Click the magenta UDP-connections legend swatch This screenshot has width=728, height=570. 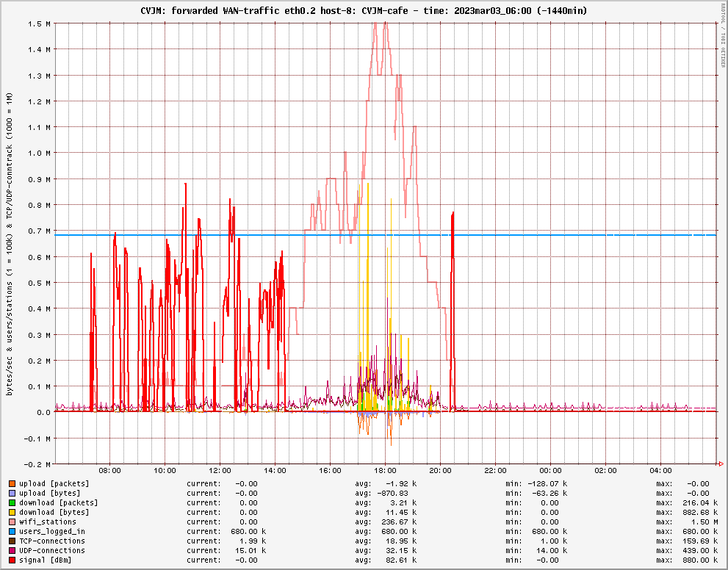(x=12, y=550)
